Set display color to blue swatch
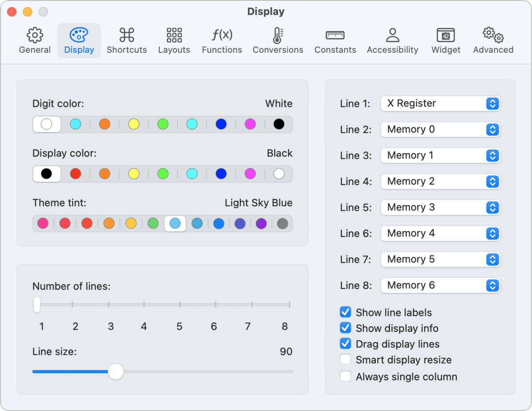The height and width of the screenshot is (411, 532). point(221,174)
